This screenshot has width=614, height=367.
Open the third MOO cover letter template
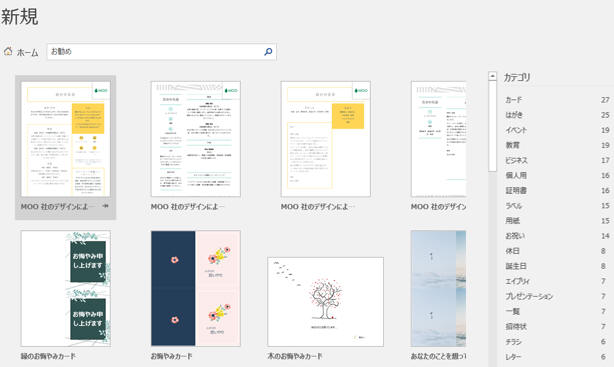point(325,139)
